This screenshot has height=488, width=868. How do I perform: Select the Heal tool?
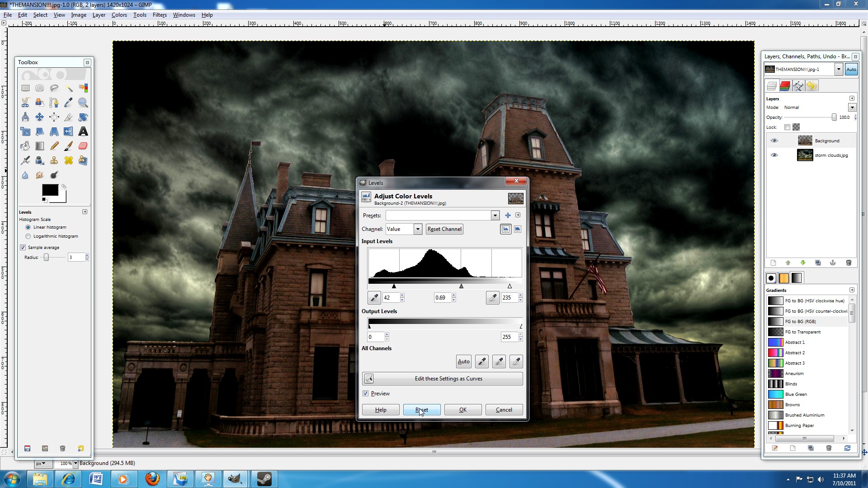point(68,160)
